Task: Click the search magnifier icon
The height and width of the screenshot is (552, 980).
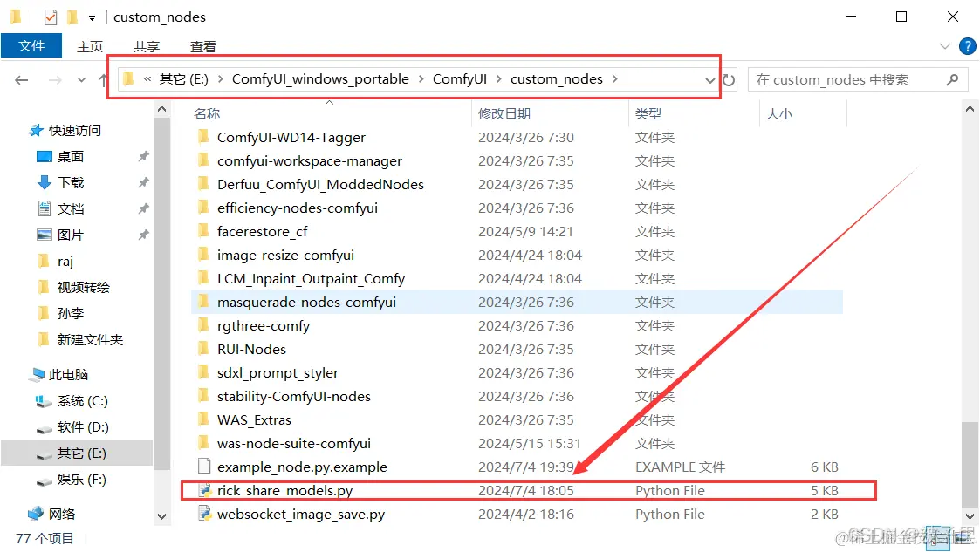Action: point(952,80)
